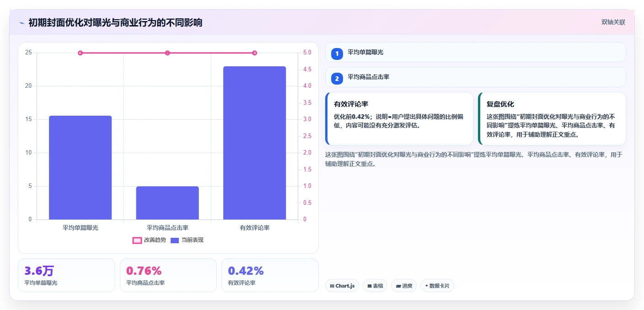Click the 平均商品点击率 x-axis label
The image size is (644, 310).
pos(167,228)
